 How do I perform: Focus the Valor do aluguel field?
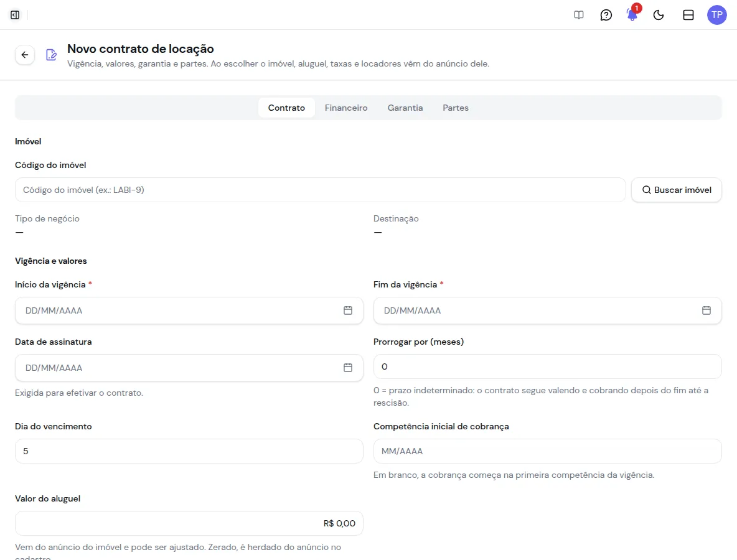[x=189, y=523]
